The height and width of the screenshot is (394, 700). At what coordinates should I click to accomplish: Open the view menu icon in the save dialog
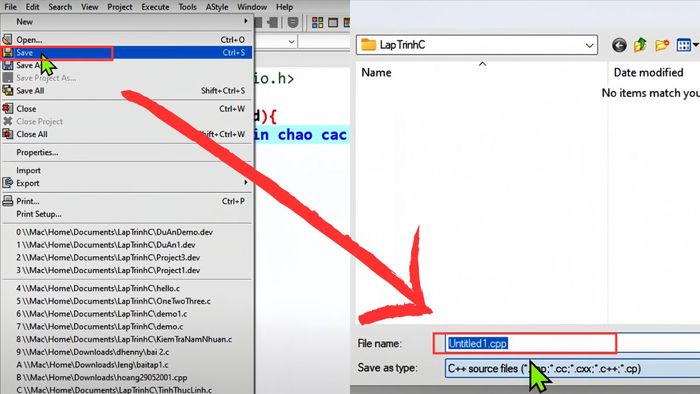pos(687,45)
